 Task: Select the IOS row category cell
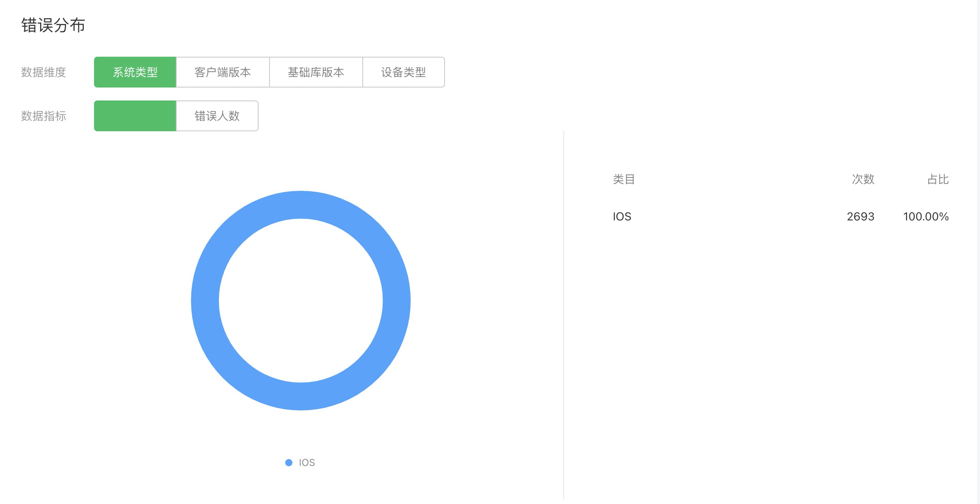(622, 216)
